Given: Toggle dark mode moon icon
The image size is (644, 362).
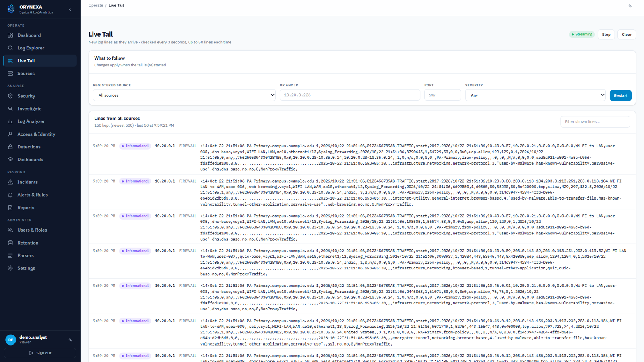Looking at the screenshot, I should (x=631, y=6).
